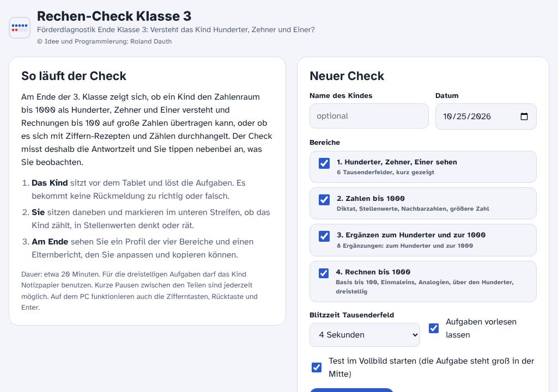The width and height of the screenshot is (558, 392).
Task: Click the Name des Kindes input field
Action: point(369,116)
